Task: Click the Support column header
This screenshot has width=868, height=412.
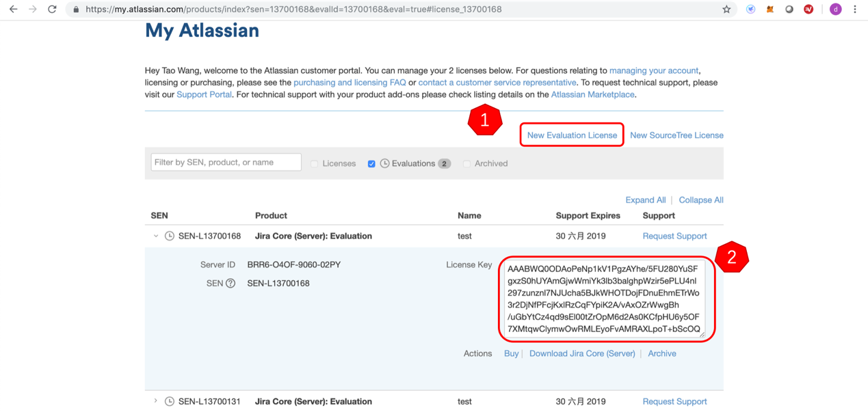Action: [659, 216]
